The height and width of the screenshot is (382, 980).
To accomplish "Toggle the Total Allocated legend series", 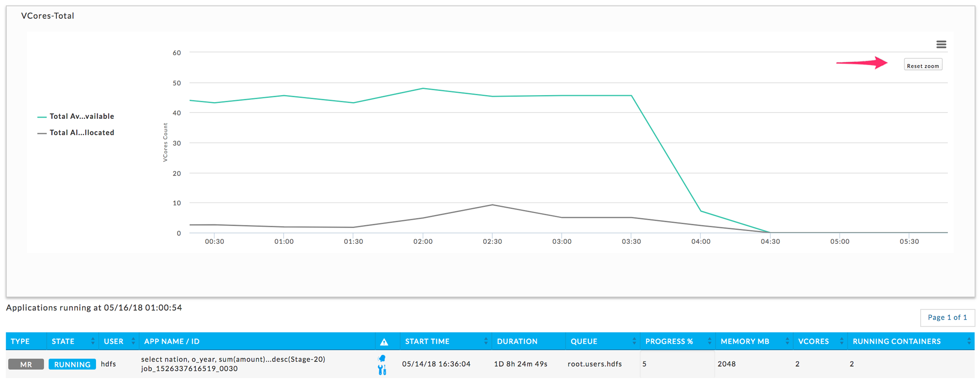I will pos(76,132).
